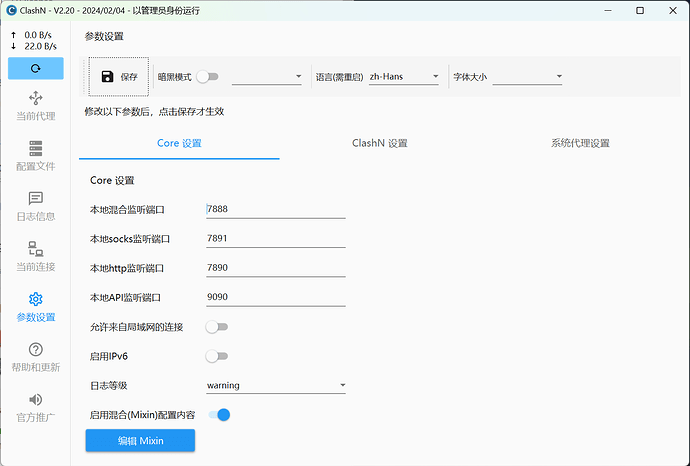Image resolution: width=690 pixels, height=466 pixels.
Task: Minimize the ClashN window
Action: pyautogui.click(x=608, y=11)
